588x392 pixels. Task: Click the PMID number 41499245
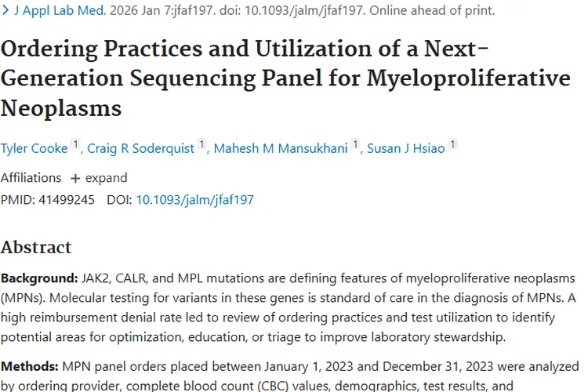66,200
